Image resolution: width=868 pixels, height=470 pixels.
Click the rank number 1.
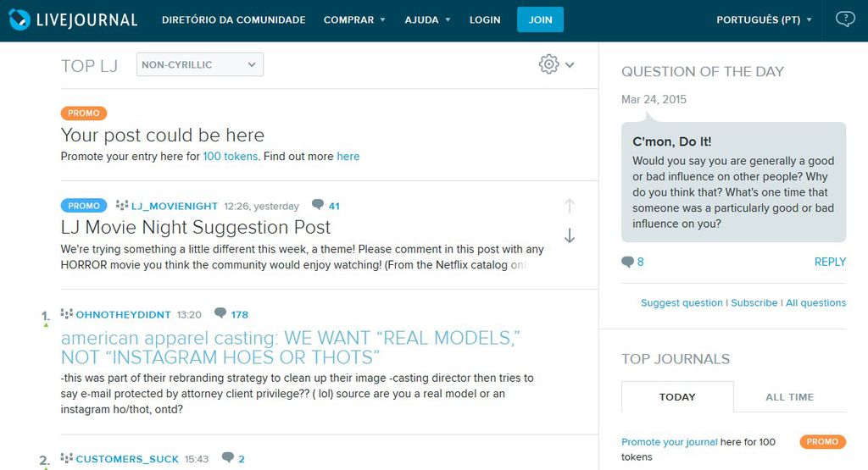coord(46,316)
